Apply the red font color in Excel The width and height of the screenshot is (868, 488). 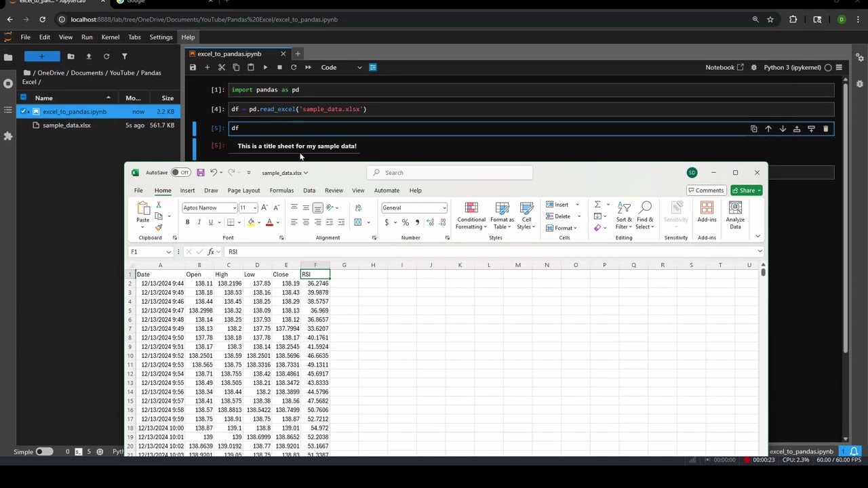(x=269, y=222)
